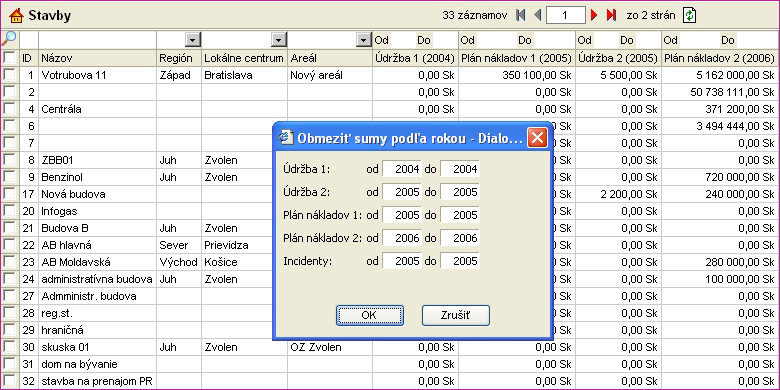
Task: Check the row for Benzinol
Action: click(x=9, y=177)
